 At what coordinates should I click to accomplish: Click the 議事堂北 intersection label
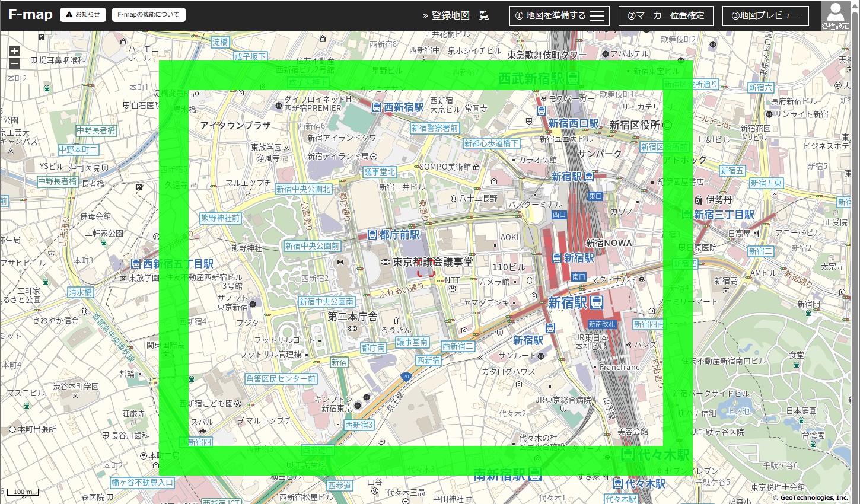point(380,172)
